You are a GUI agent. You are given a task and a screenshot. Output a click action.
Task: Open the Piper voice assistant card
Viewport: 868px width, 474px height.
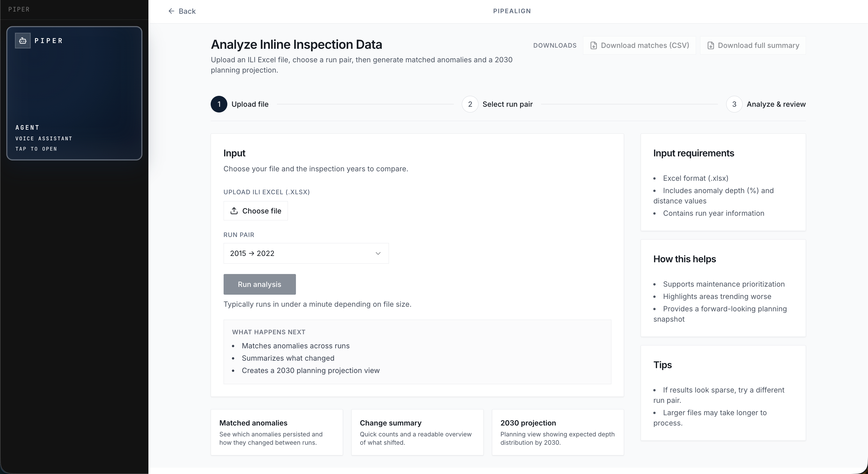click(x=74, y=93)
